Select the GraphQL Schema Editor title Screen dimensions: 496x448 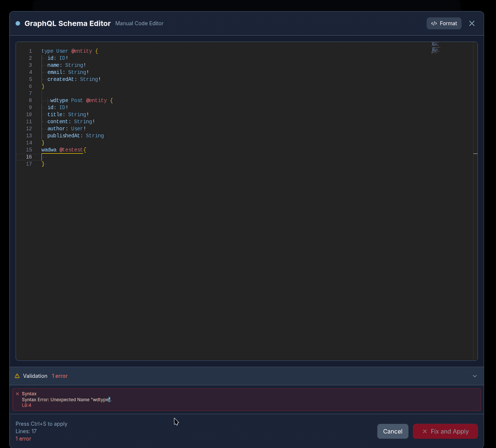click(67, 23)
